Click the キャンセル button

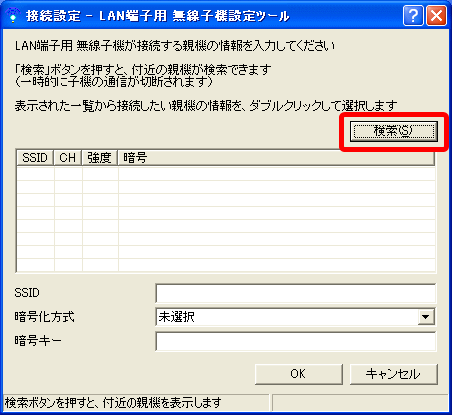click(x=394, y=374)
